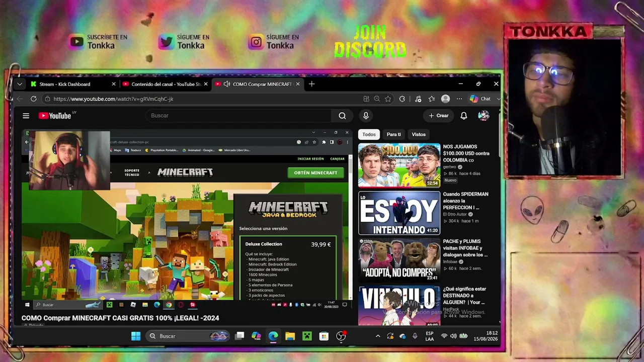
Task: Click the Crear button on YouTube
Action: [438, 116]
